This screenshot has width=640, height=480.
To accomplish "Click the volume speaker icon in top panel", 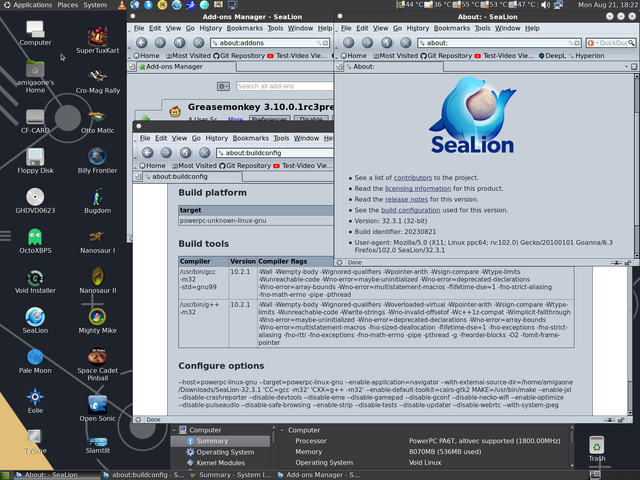I will [545, 5].
